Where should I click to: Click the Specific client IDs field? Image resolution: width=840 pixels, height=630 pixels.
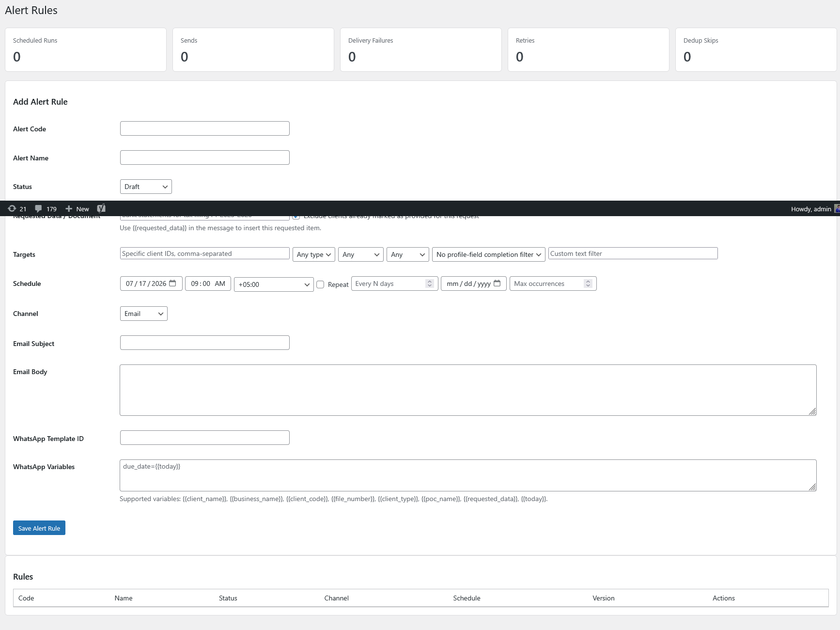click(x=205, y=253)
